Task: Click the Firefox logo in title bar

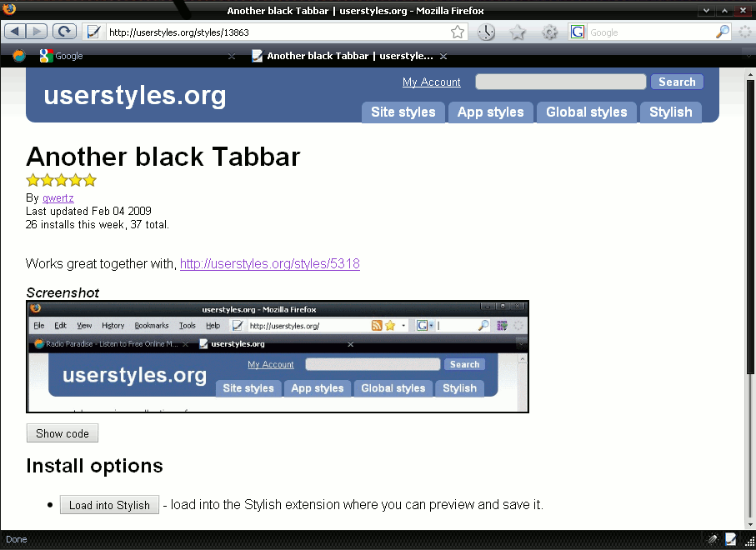Action: tap(8, 8)
